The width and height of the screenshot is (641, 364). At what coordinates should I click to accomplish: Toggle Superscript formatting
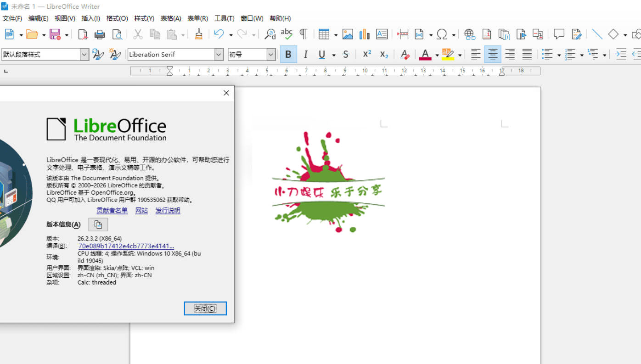(x=367, y=55)
